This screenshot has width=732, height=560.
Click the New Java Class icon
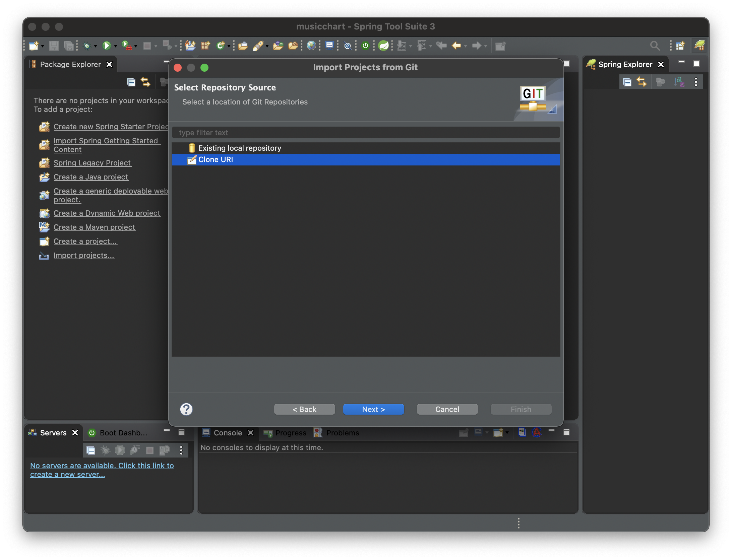(220, 46)
